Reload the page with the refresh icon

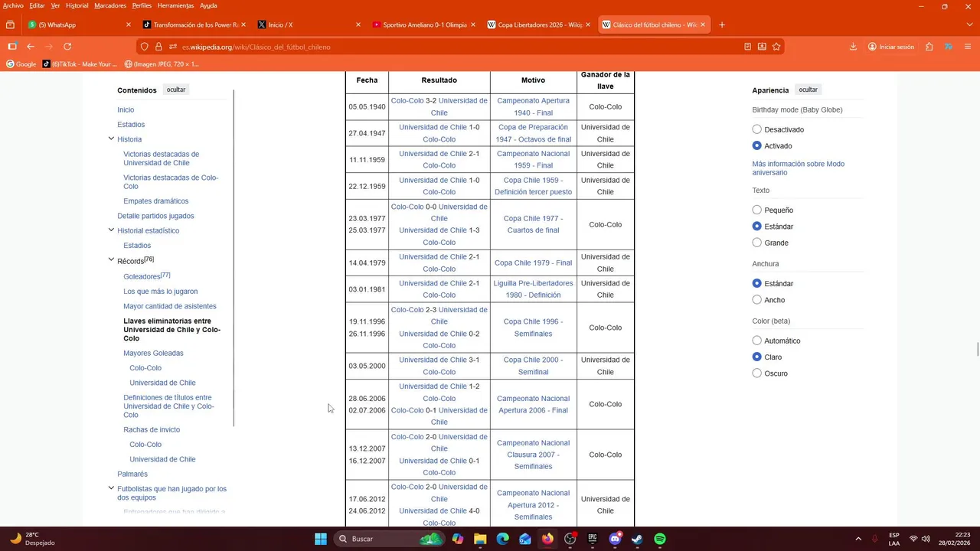67,47
